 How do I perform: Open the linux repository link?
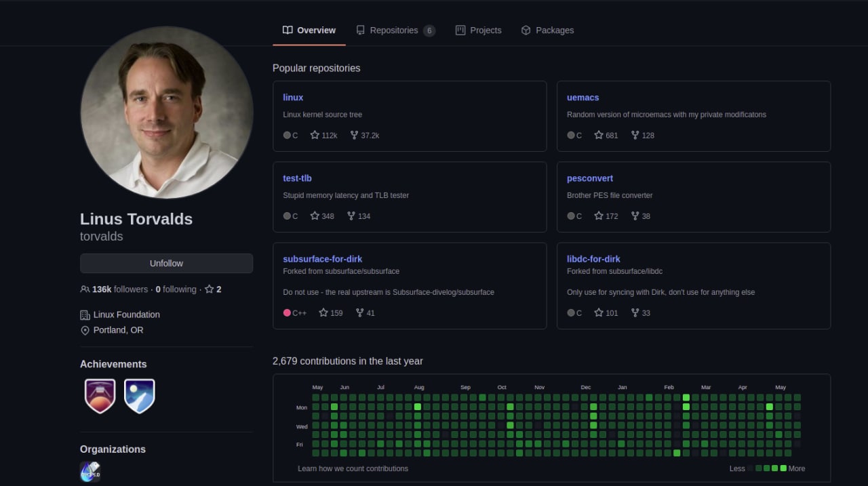tap(293, 98)
